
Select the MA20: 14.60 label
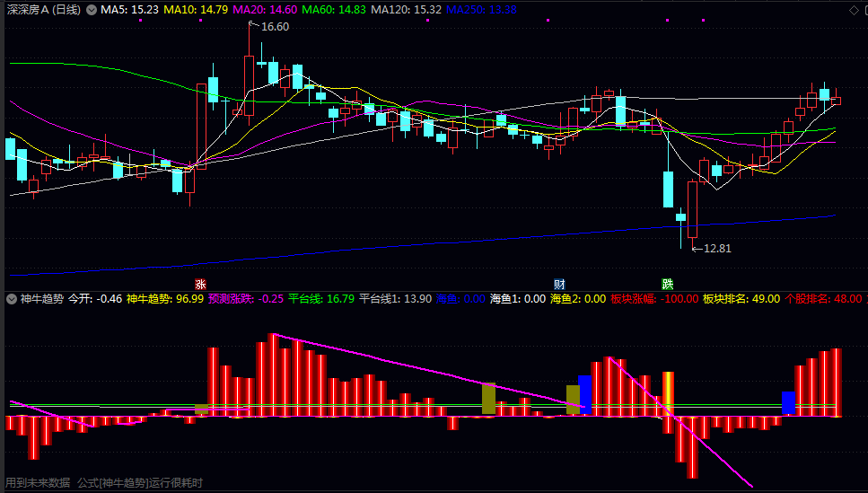tap(265, 10)
